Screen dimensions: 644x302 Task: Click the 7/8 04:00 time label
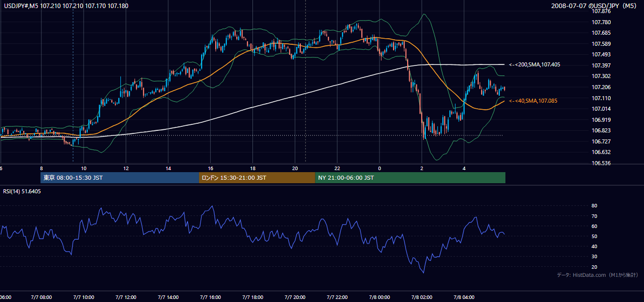coord(465,297)
